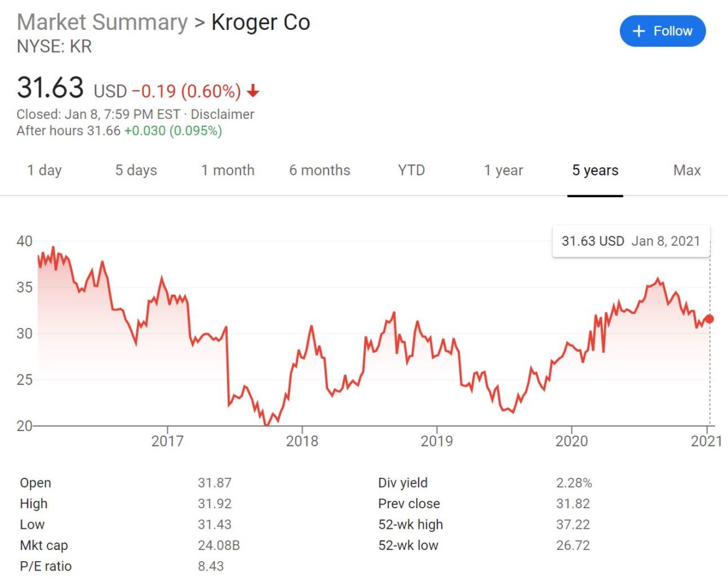Select the 1 year chart range
Viewport: 728px width, 586px height.
[x=503, y=170]
